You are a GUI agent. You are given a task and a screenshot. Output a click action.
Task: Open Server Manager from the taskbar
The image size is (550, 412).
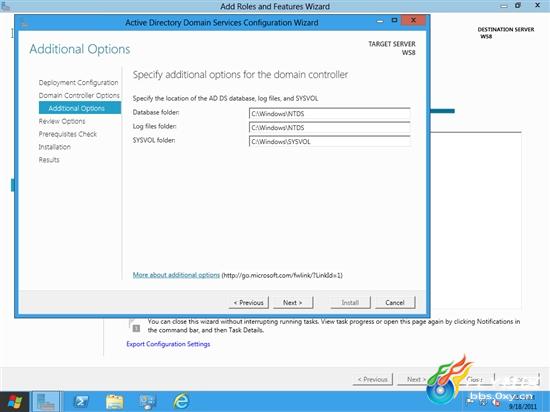pyautogui.click(x=46, y=402)
